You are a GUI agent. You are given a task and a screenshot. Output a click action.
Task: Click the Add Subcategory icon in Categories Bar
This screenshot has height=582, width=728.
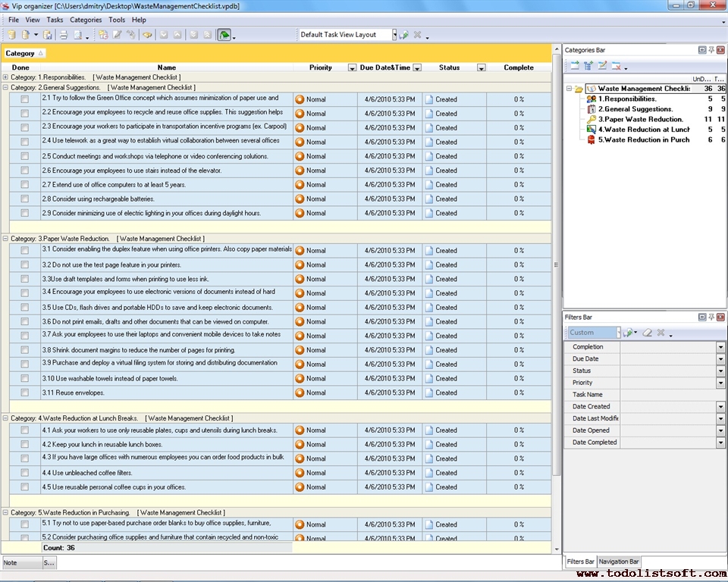588,66
